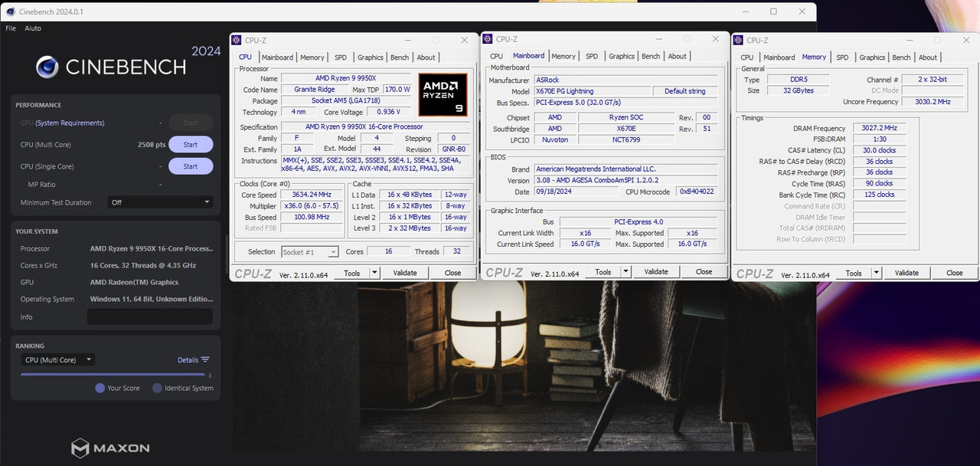The image size is (980, 466).
Task: Click the Identical System legend dot
Action: click(x=157, y=388)
